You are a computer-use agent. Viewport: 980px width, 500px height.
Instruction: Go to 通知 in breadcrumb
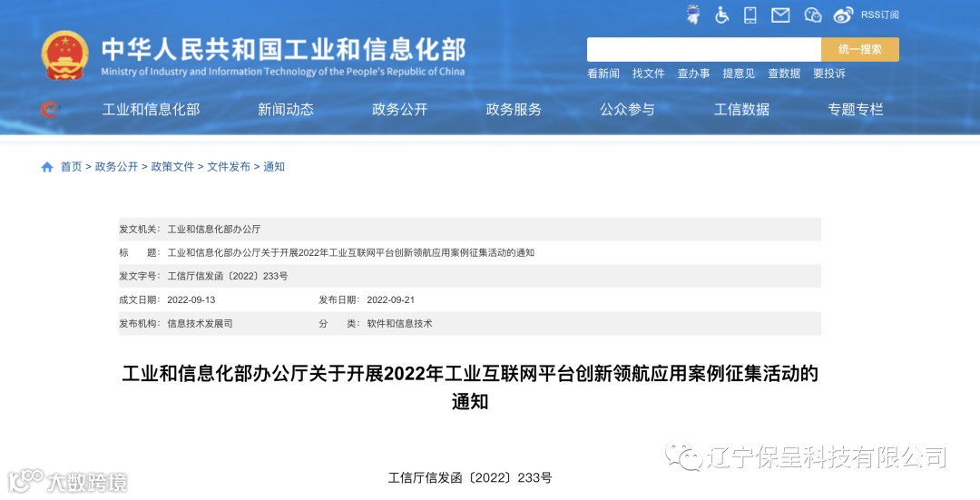[274, 167]
